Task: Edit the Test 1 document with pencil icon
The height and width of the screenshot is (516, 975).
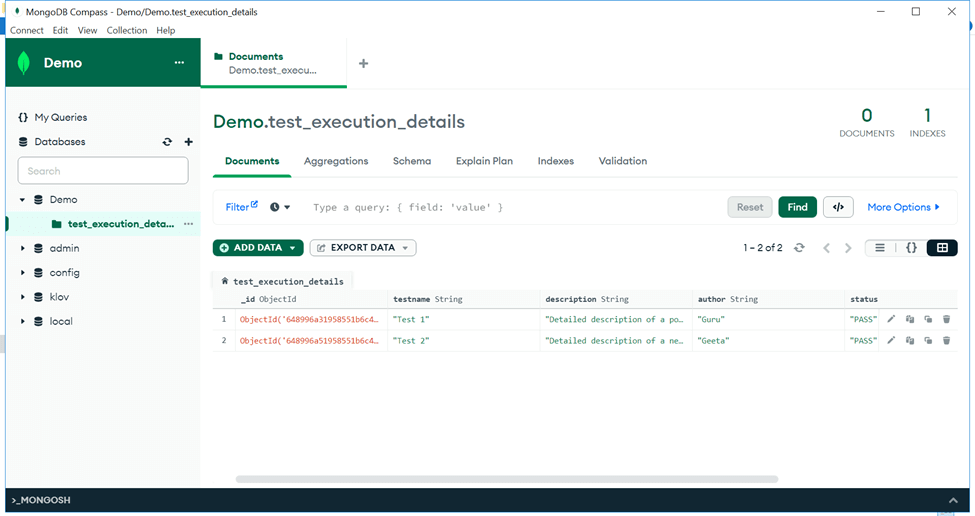Action: pyautogui.click(x=891, y=319)
